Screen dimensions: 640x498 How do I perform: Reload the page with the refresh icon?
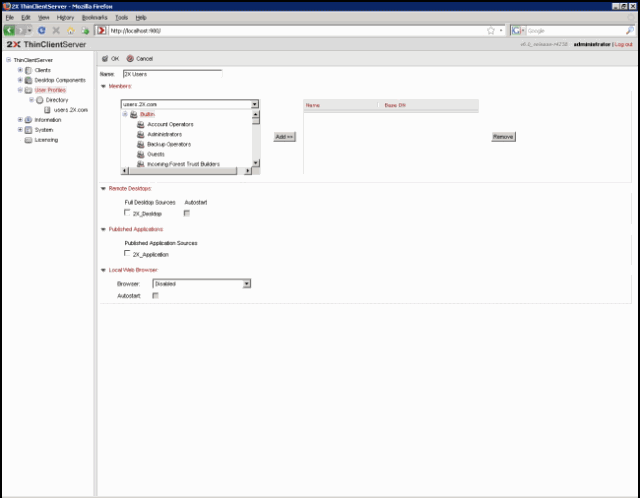(42, 30)
